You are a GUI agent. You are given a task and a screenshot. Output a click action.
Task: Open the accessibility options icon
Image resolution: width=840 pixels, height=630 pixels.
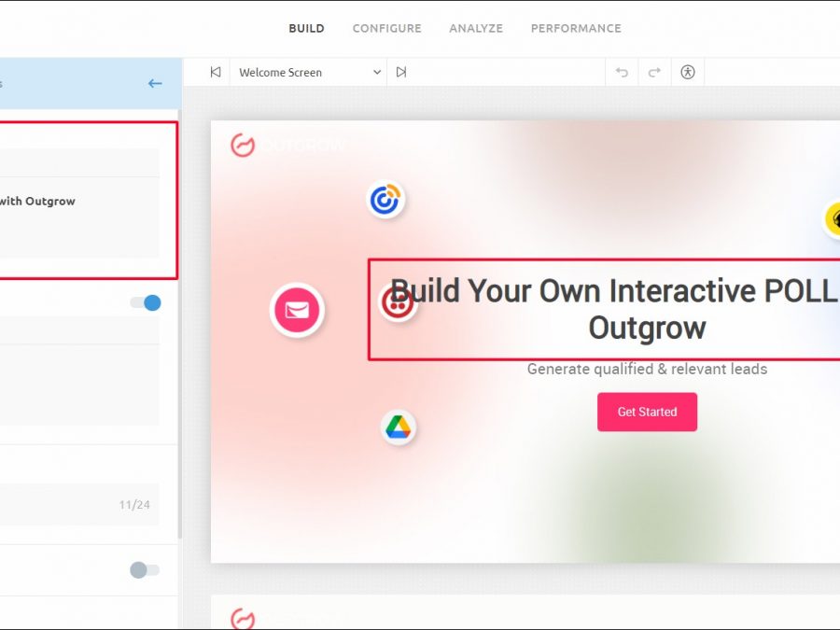click(688, 72)
